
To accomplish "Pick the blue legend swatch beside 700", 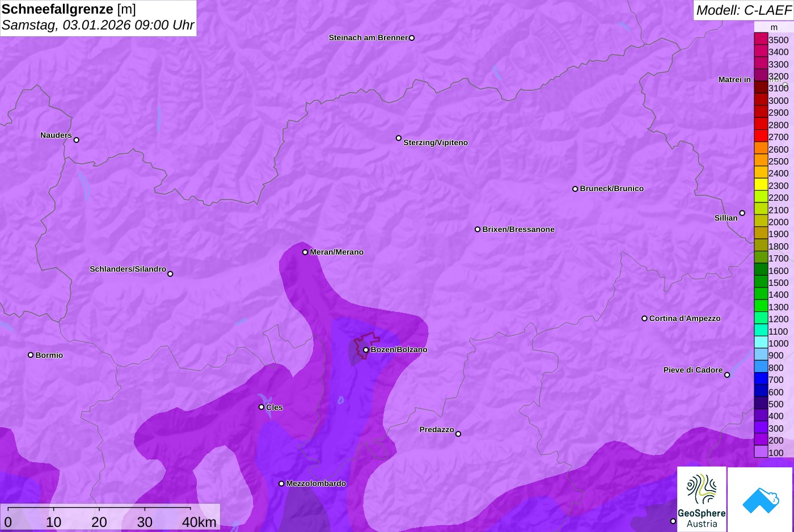I will coord(761,379).
